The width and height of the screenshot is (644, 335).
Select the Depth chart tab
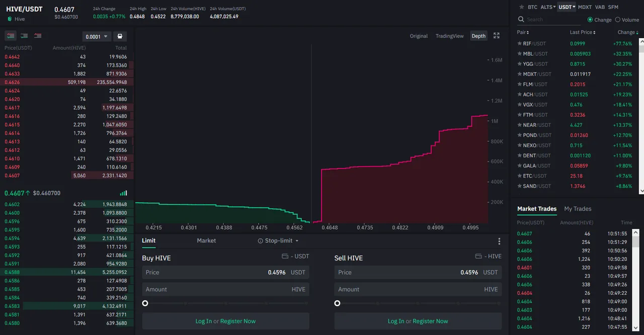(478, 36)
